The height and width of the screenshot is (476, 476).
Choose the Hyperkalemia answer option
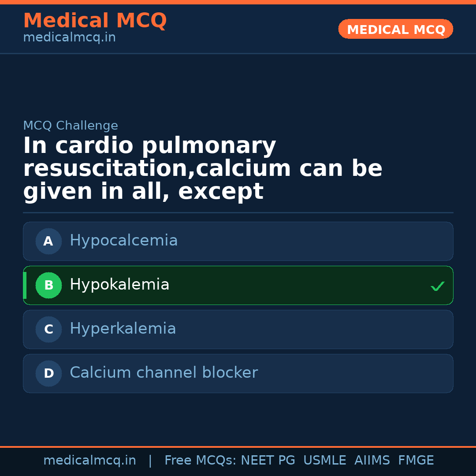[x=123, y=329]
